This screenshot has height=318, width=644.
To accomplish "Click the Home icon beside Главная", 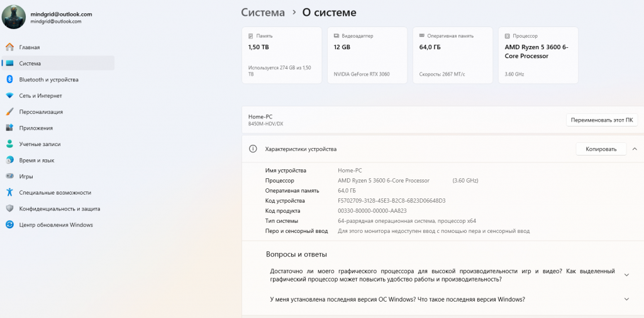I will pos(9,47).
